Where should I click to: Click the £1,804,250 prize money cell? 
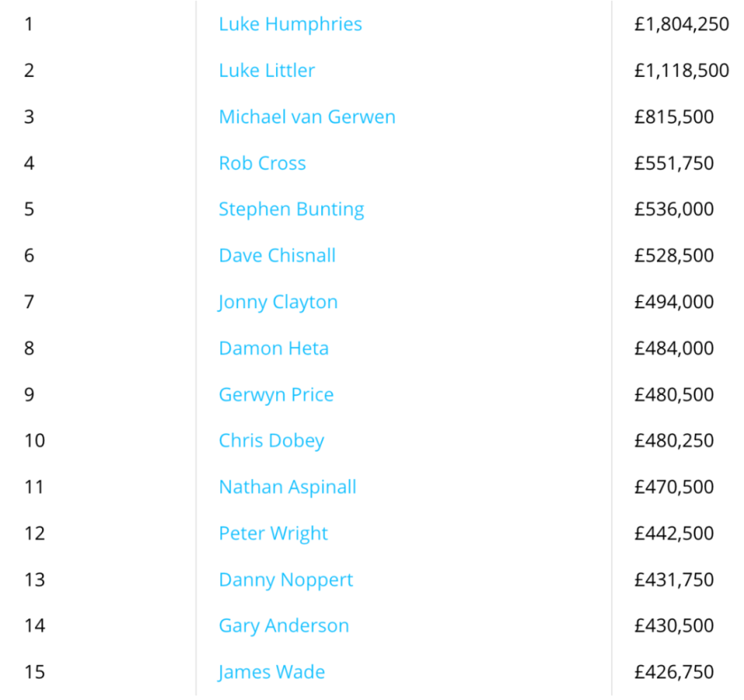pyautogui.click(x=681, y=24)
